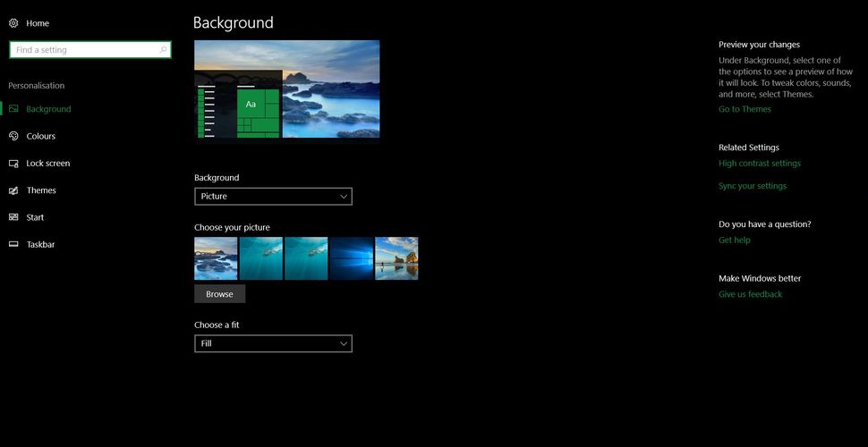
Task: Click the Do you have a question? heading
Action: (764, 224)
